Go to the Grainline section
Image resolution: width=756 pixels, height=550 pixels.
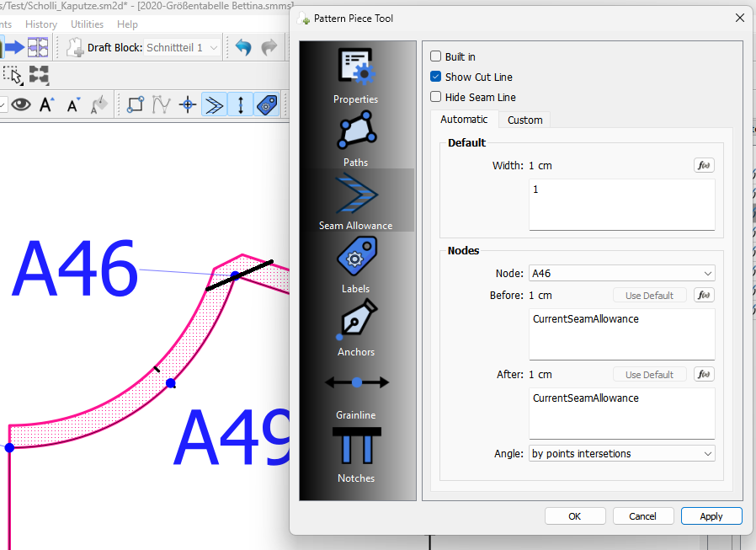tap(356, 391)
